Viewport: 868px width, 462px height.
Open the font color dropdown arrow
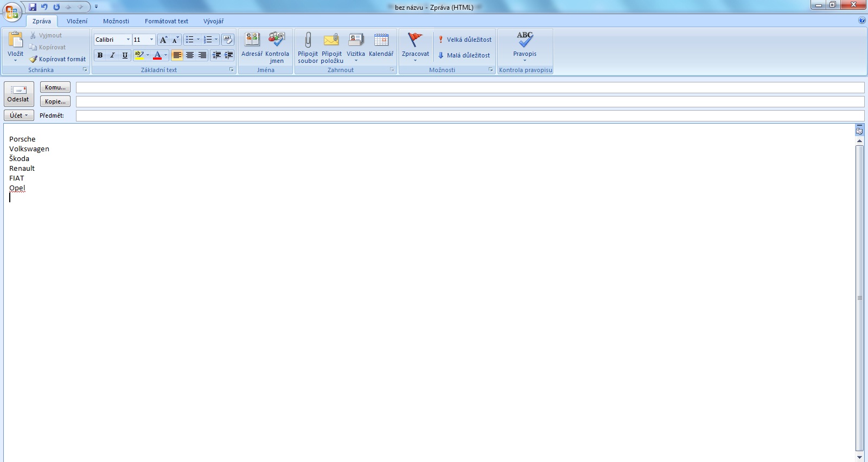click(166, 55)
